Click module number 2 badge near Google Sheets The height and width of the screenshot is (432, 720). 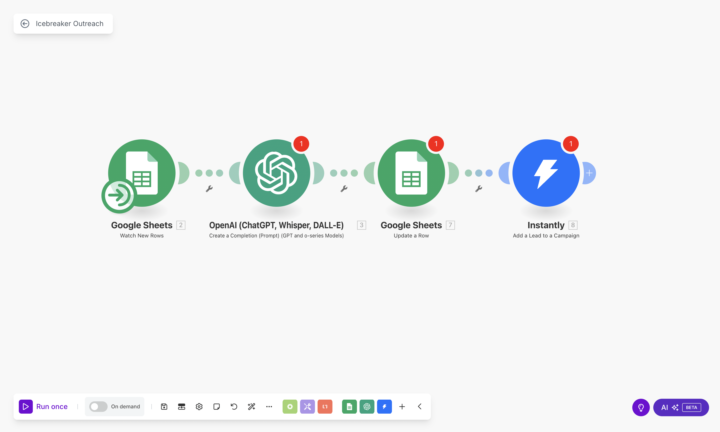click(x=181, y=225)
